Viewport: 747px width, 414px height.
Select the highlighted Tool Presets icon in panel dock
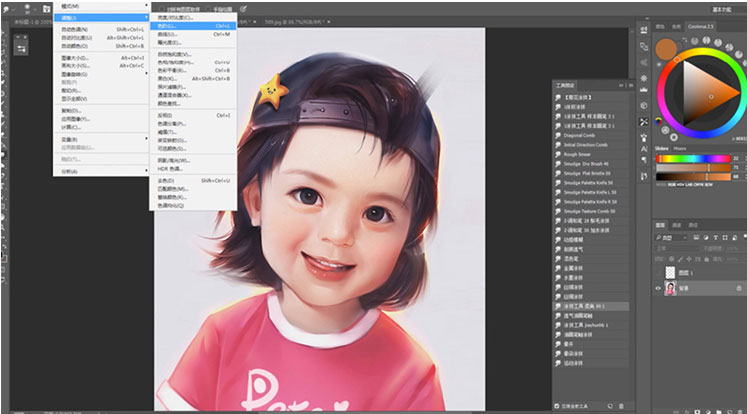point(644,121)
